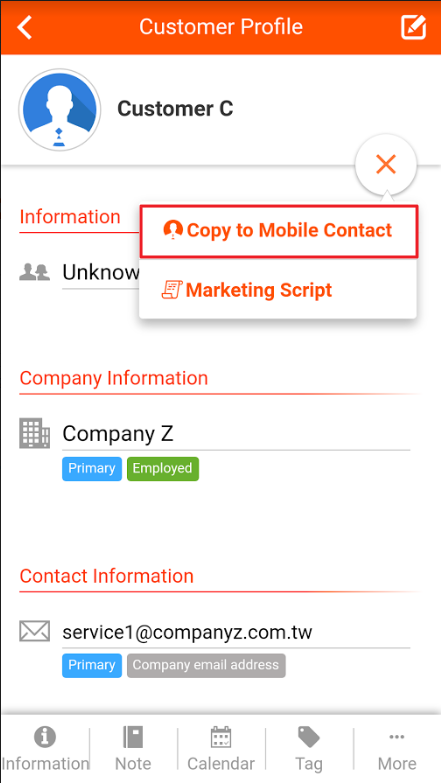
Task: Switch to the Note tab
Action: (x=133, y=749)
